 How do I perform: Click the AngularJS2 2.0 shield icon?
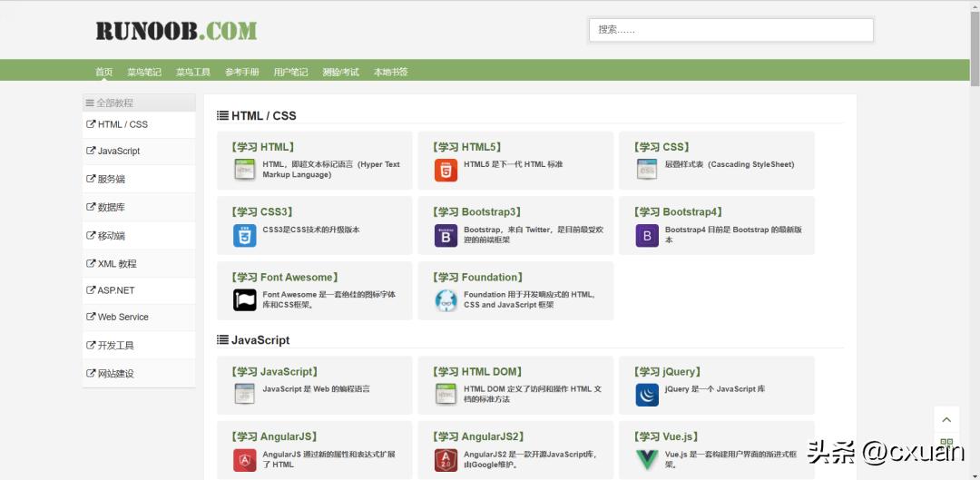(446, 460)
